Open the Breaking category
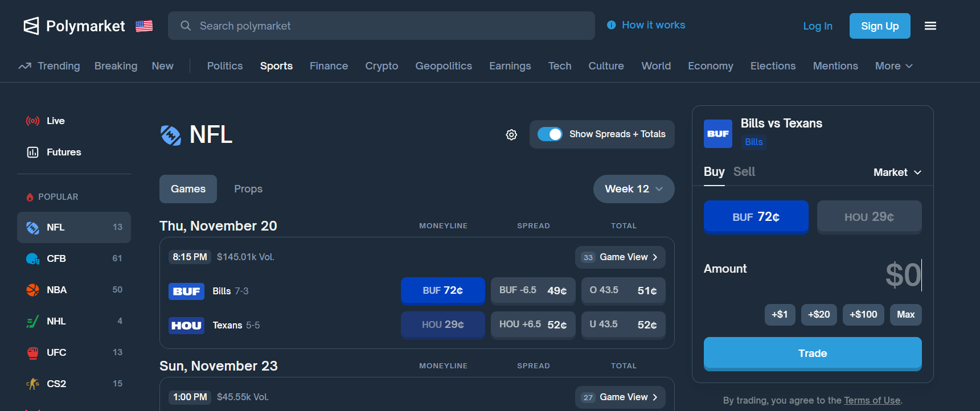Viewport: 980px width, 411px height. pos(116,66)
